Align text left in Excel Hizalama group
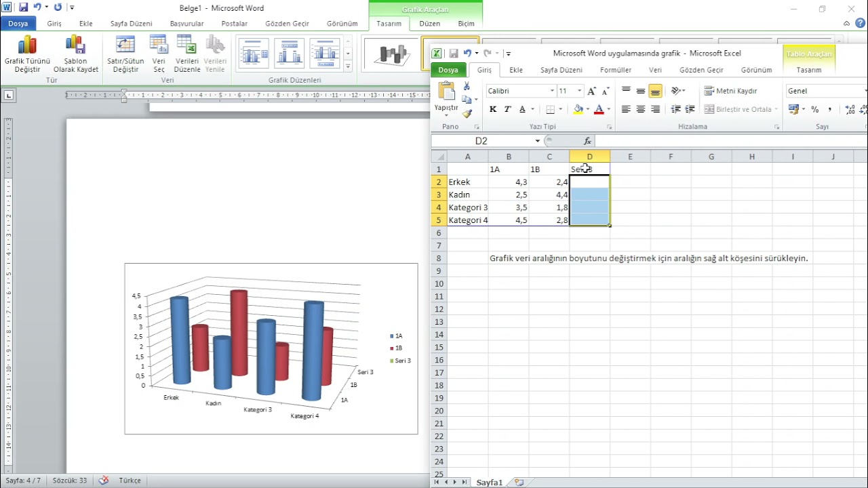The height and width of the screenshot is (488, 868). point(626,109)
